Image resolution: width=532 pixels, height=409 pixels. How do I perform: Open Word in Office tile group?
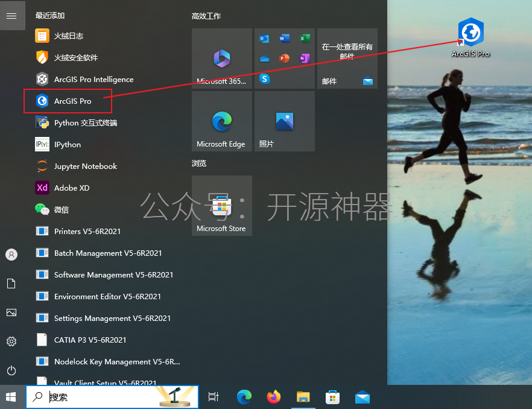(x=284, y=39)
